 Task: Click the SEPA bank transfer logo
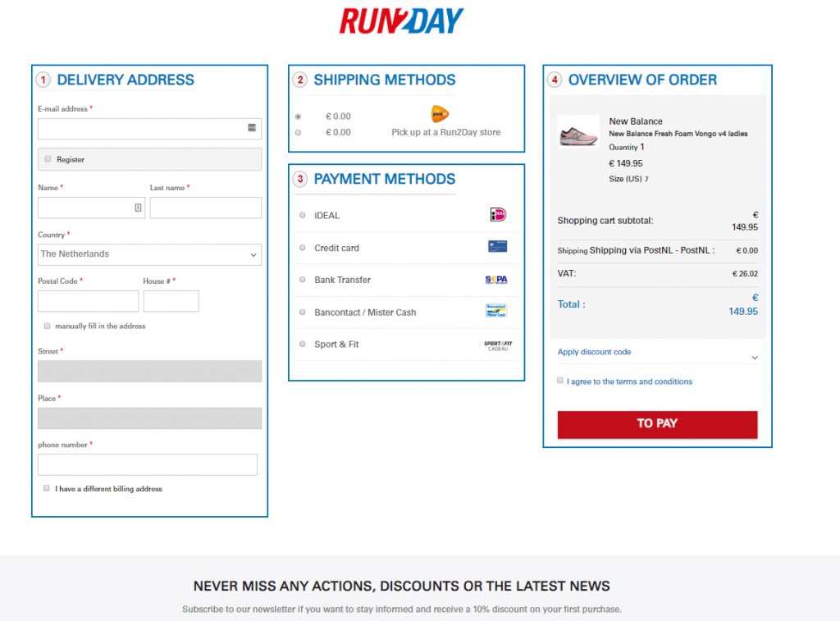pyautogui.click(x=496, y=280)
